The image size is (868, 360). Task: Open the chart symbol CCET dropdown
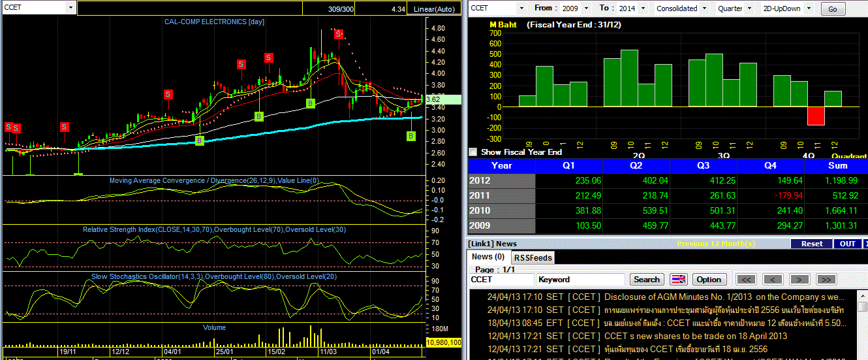pos(70,8)
